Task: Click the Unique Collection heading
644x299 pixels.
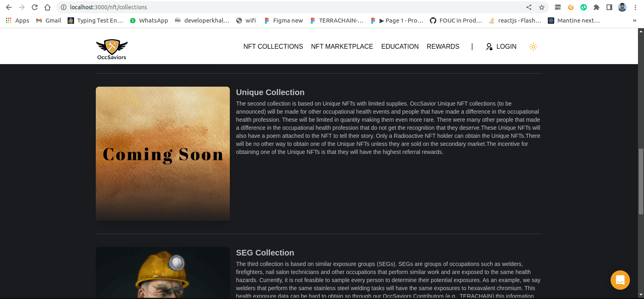Action: point(270,92)
